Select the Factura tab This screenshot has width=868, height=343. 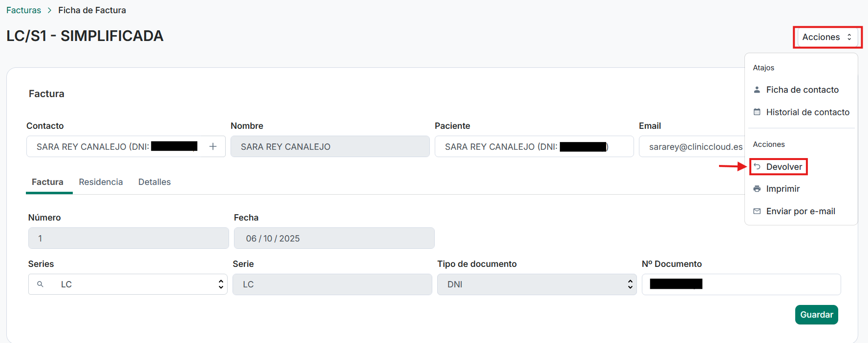pyautogui.click(x=47, y=182)
